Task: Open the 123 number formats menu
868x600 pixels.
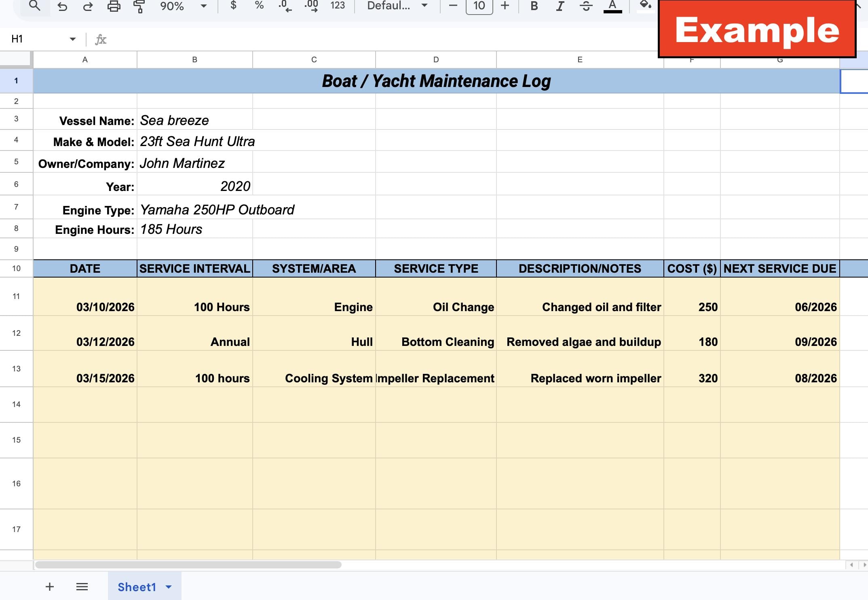Action: pos(338,6)
